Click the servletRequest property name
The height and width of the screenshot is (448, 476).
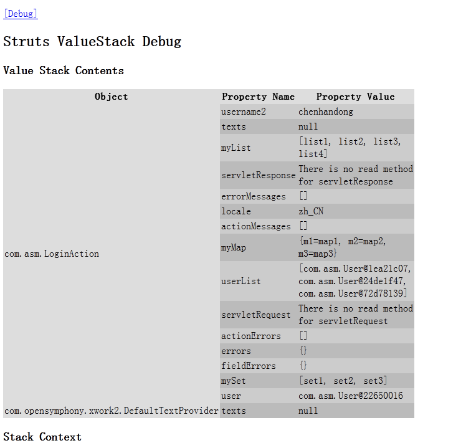(x=255, y=315)
